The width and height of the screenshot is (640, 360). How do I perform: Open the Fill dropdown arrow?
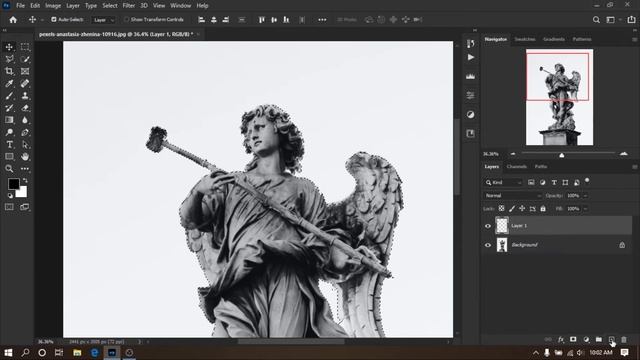click(585, 209)
